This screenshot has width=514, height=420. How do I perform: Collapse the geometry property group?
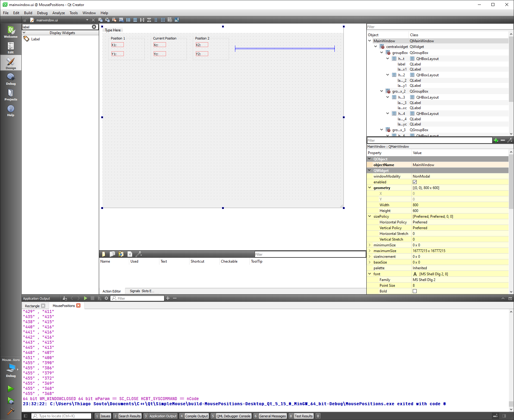click(x=370, y=188)
